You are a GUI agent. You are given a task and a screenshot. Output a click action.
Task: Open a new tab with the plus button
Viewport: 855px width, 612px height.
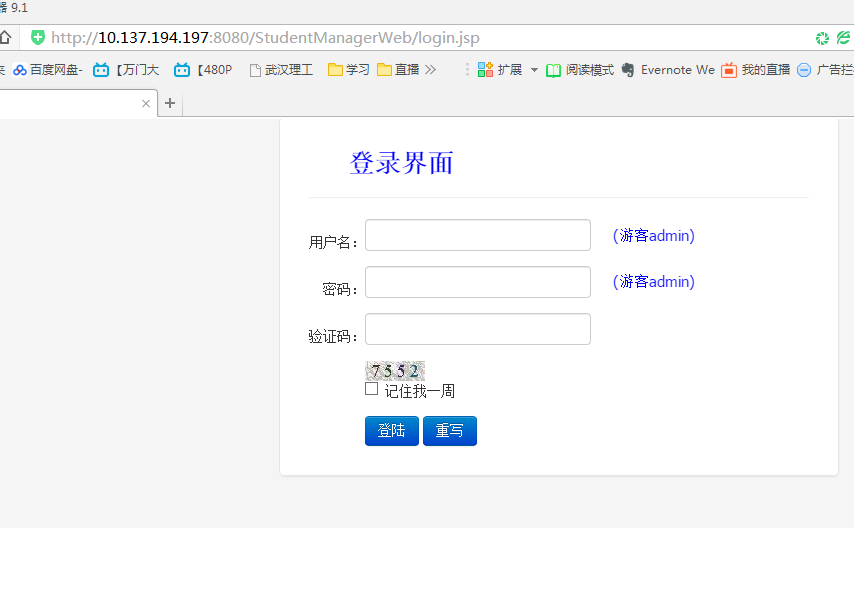click(170, 103)
